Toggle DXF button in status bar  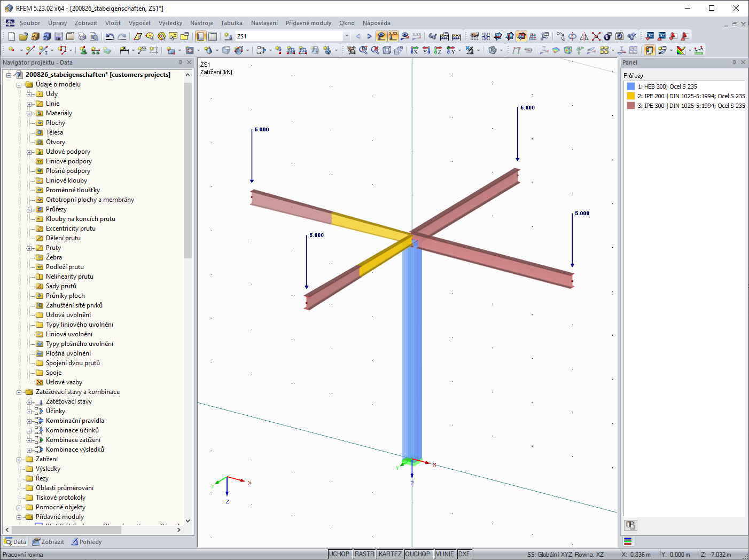(x=464, y=554)
